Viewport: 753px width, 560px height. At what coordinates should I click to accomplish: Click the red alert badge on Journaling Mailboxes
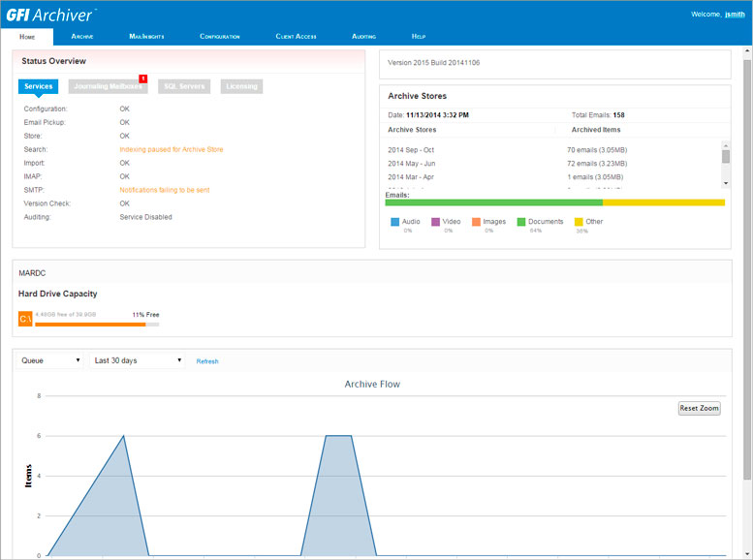click(x=142, y=78)
